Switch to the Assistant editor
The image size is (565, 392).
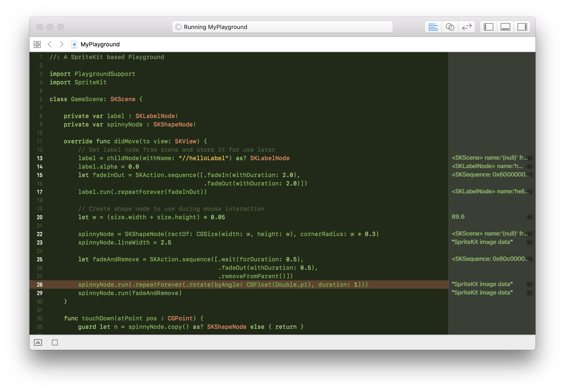[x=450, y=27]
